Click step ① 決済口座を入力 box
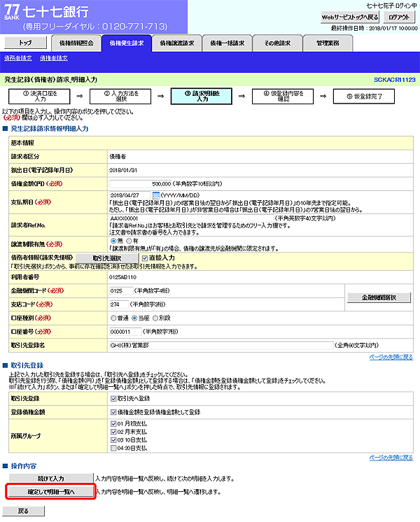The image size is (420, 522). (x=39, y=96)
